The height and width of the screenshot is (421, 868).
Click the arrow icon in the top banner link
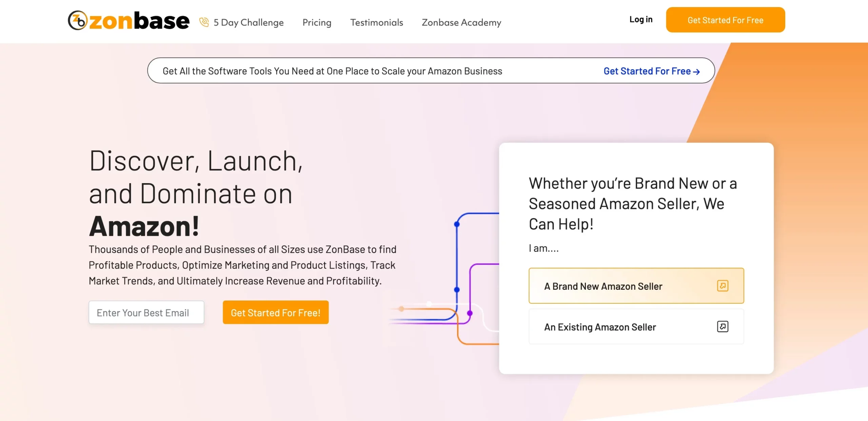pos(697,71)
